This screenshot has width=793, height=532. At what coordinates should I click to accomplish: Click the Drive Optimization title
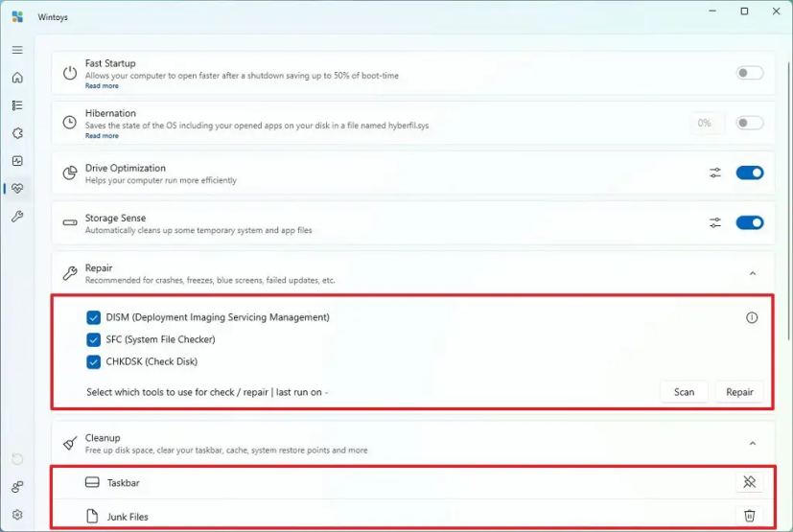coord(126,168)
